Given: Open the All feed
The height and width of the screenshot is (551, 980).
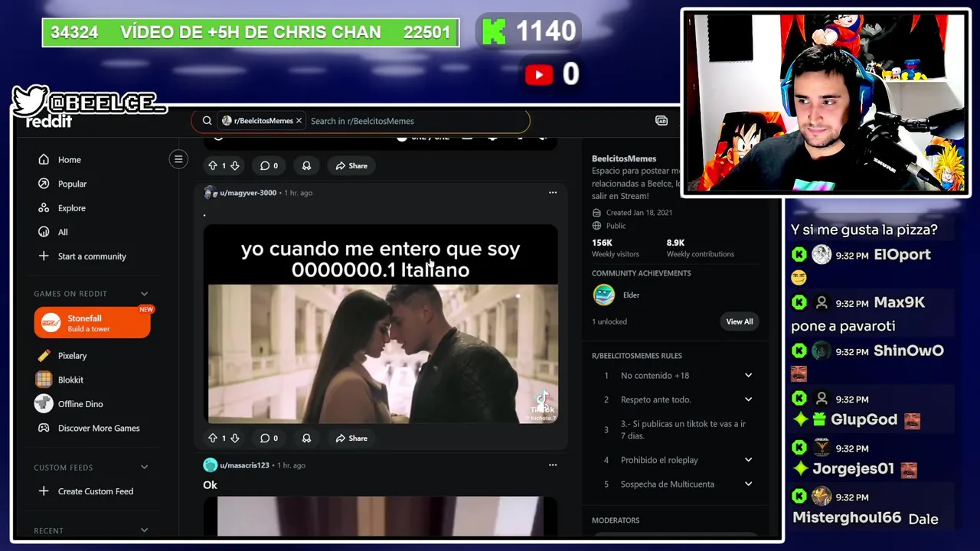Looking at the screenshot, I should [x=63, y=232].
